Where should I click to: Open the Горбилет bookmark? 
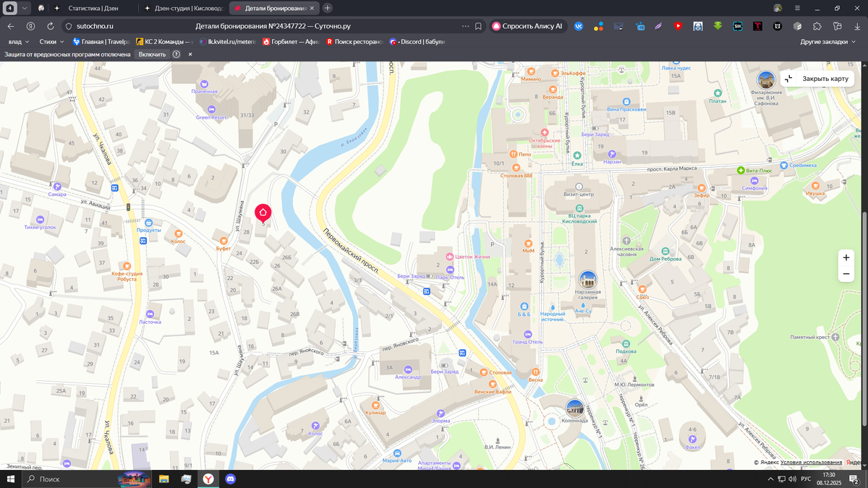[x=291, y=42]
